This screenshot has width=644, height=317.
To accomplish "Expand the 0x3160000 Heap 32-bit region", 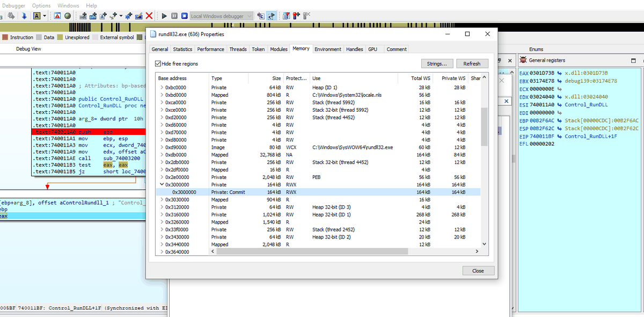I will pyautogui.click(x=162, y=214).
